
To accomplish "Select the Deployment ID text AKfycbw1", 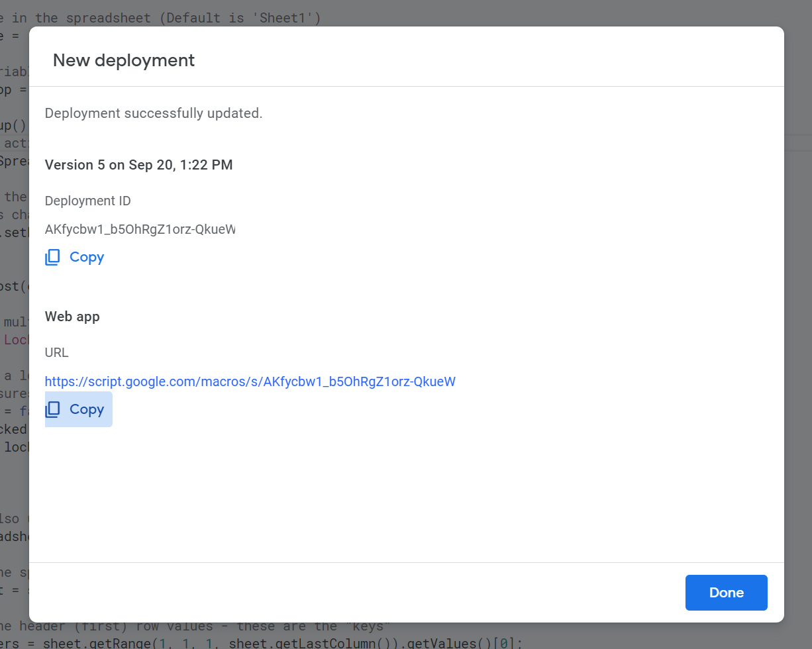I will [139, 229].
